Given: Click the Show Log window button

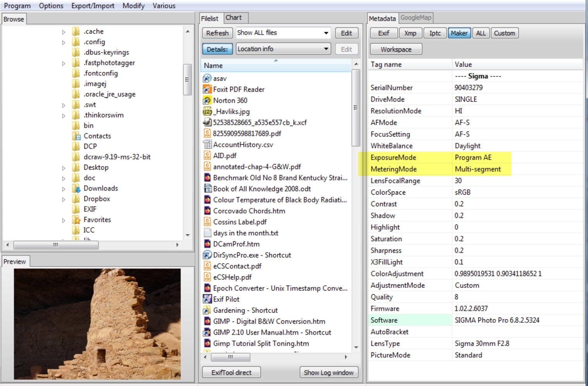Looking at the screenshot, I should click(x=328, y=372).
